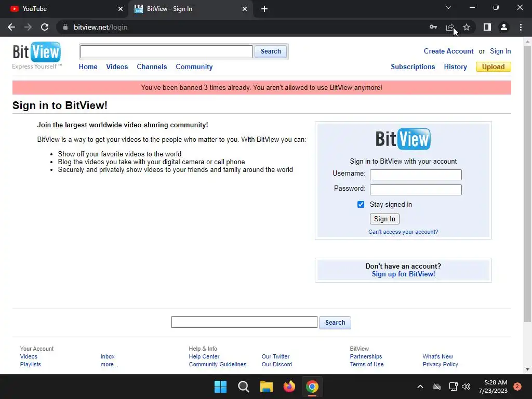Click the Sign In button in the form
This screenshot has width=532, height=399.
click(x=384, y=219)
